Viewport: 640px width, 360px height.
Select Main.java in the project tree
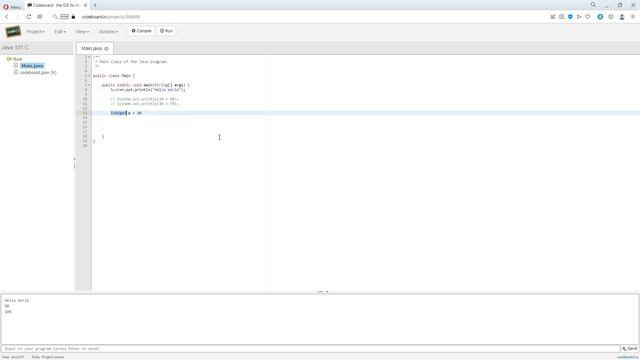32,66
